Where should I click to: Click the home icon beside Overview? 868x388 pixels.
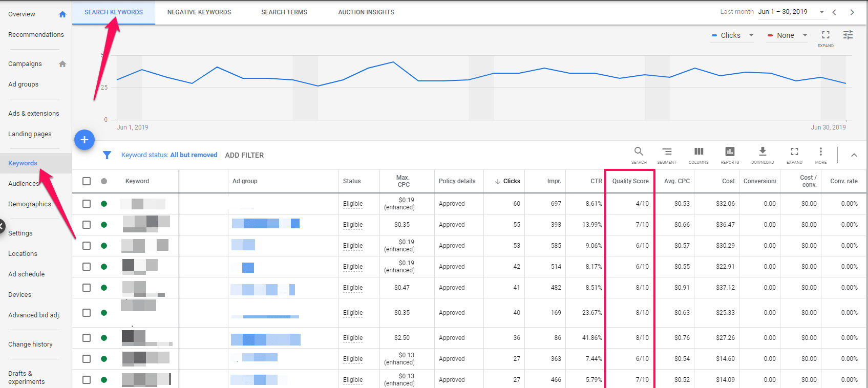pyautogui.click(x=62, y=14)
